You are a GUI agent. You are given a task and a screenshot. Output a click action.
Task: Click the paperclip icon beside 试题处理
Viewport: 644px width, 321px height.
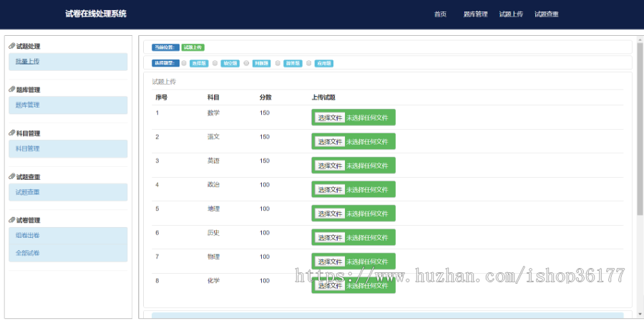(x=12, y=46)
